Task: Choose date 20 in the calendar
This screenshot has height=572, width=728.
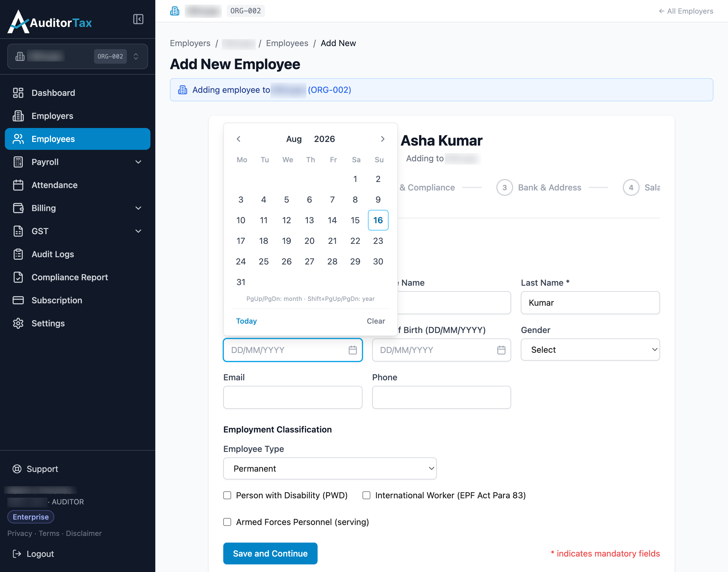Action: tap(309, 241)
